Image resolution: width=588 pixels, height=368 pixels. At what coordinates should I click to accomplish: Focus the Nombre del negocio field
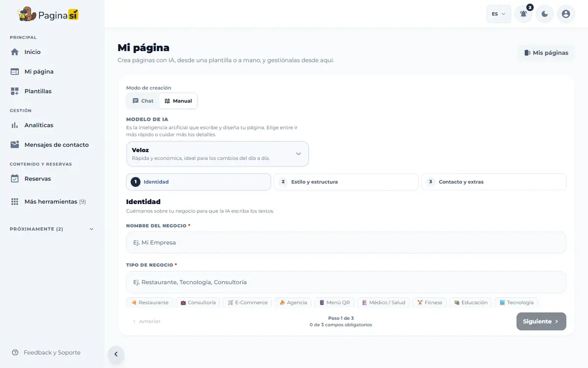tap(346, 242)
